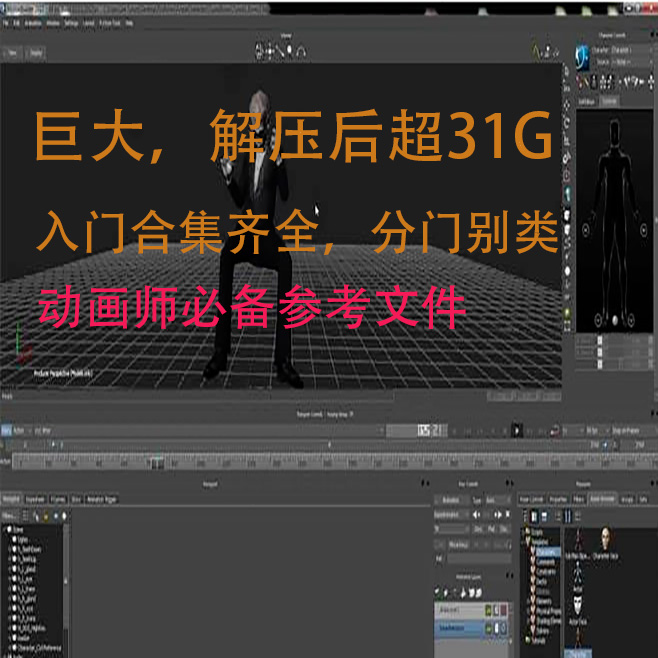Open the Animation dropdown in Key Controls
The image size is (658, 658).
click(452, 500)
